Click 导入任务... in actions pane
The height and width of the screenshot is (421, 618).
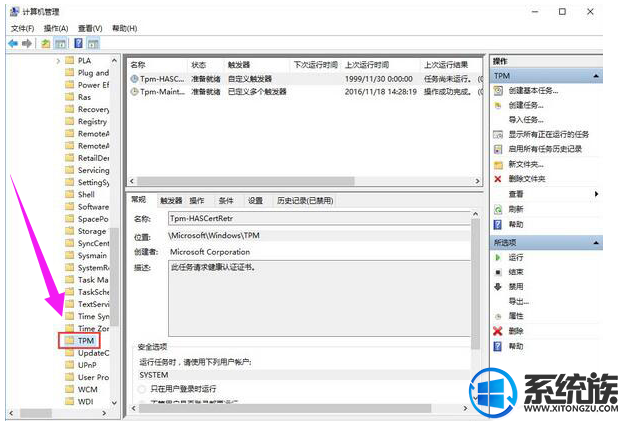coord(526,120)
